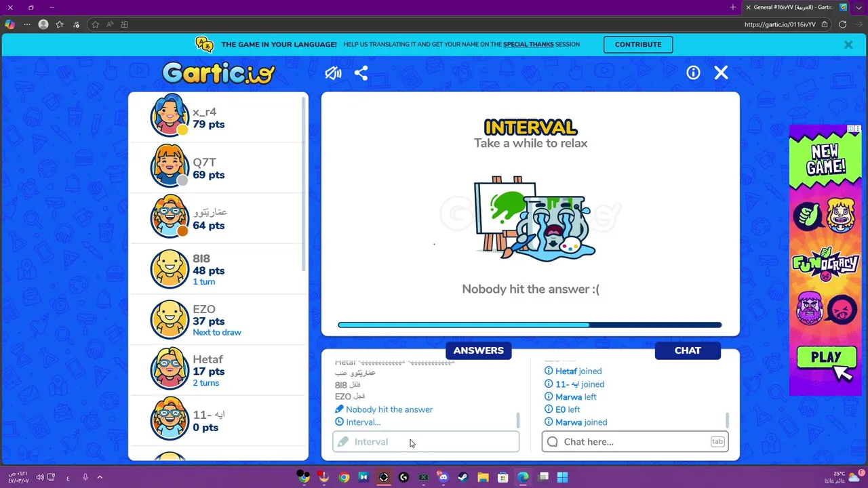Dismiss the translation banner with its X
Image resolution: width=868 pixels, height=488 pixels.
848,45
